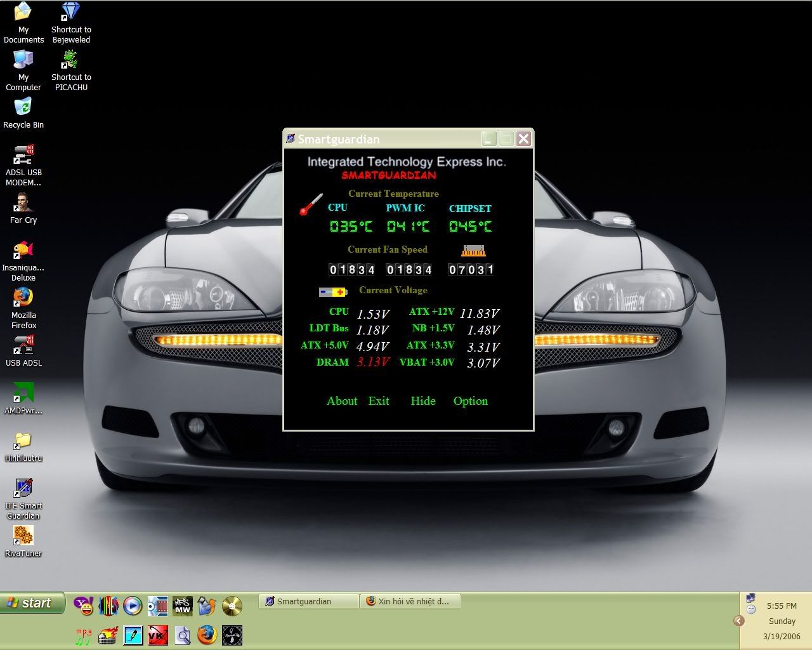Select the AMDPwr desktop shortcut
Viewport: 812px width, 650px height.
[23, 399]
